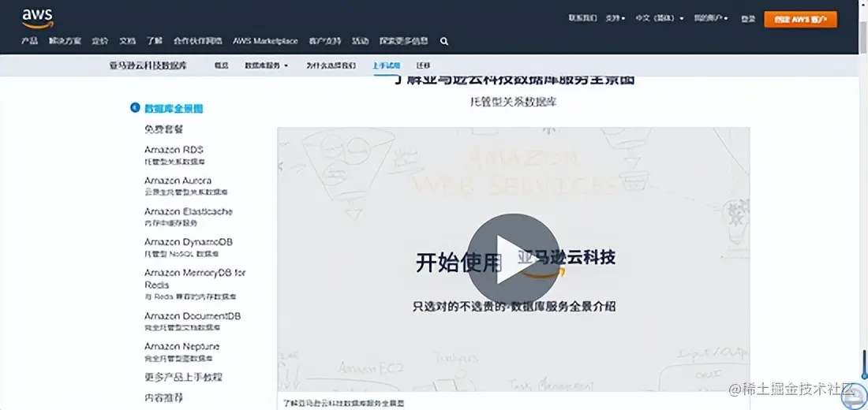The image size is (868, 410).
Task: Go to AWS Marketplace
Action: coord(265,41)
